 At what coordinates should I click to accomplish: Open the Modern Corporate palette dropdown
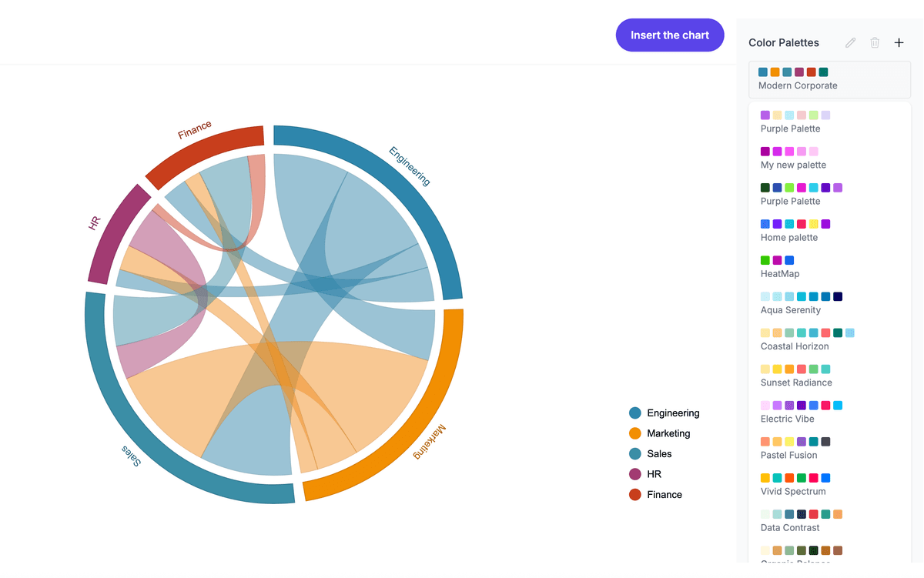coord(829,79)
